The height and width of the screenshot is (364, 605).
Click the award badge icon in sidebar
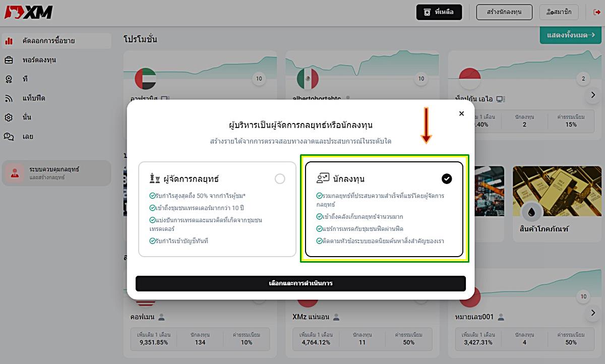click(9, 79)
